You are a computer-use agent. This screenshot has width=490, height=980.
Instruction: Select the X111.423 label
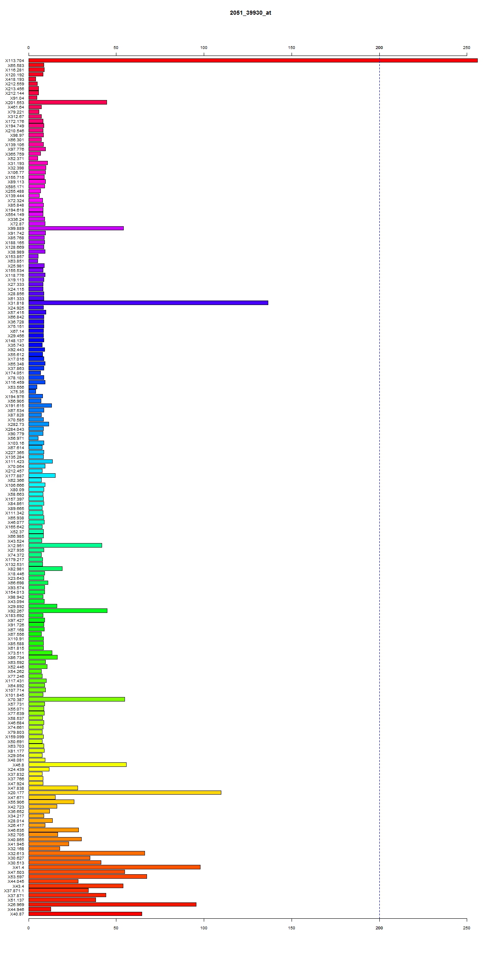15,461
